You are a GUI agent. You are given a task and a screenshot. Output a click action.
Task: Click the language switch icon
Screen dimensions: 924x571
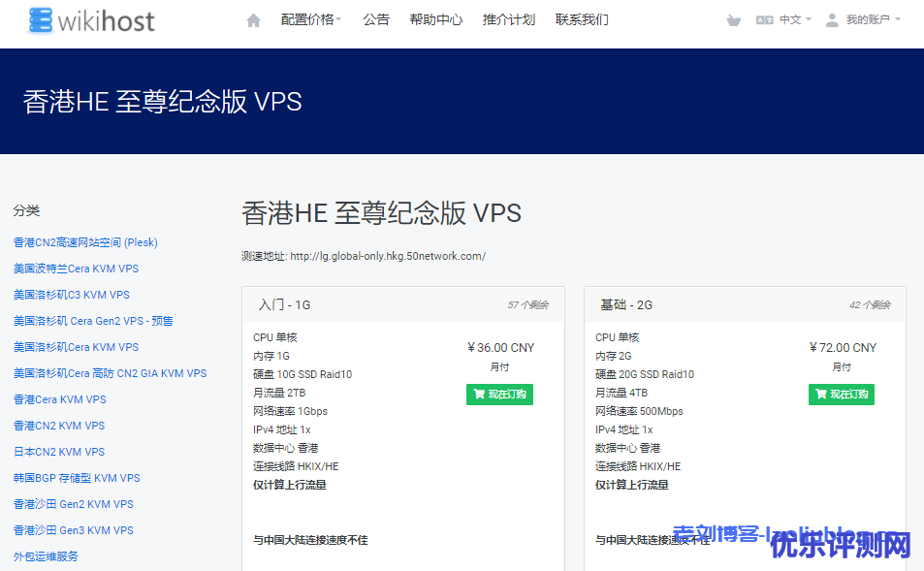(x=764, y=20)
